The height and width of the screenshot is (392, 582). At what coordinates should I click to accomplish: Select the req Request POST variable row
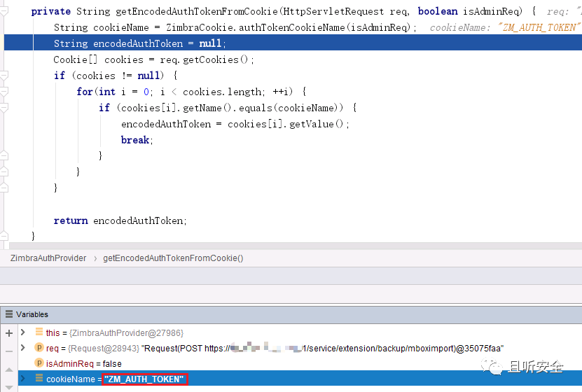pos(300,348)
